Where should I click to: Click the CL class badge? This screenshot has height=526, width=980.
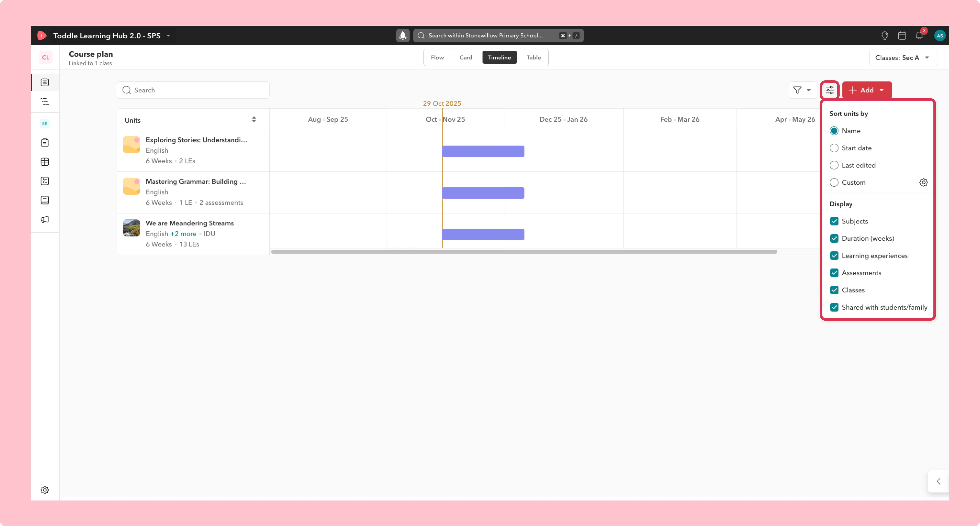click(45, 57)
